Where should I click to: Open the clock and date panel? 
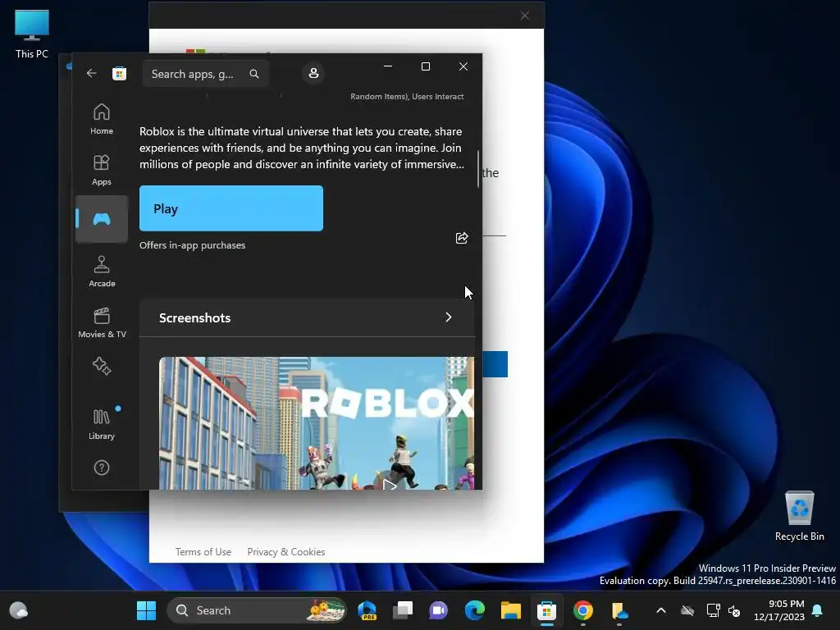click(x=778, y=610)
